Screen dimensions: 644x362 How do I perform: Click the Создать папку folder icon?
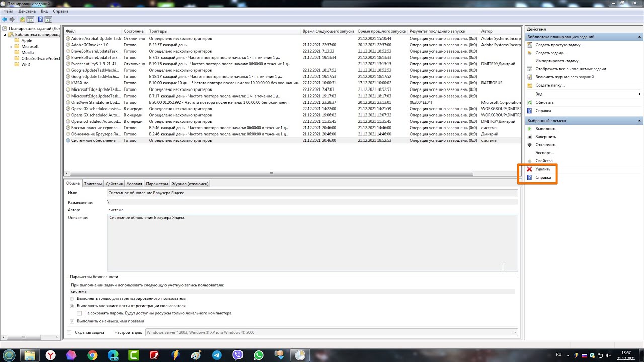point(530,85)
